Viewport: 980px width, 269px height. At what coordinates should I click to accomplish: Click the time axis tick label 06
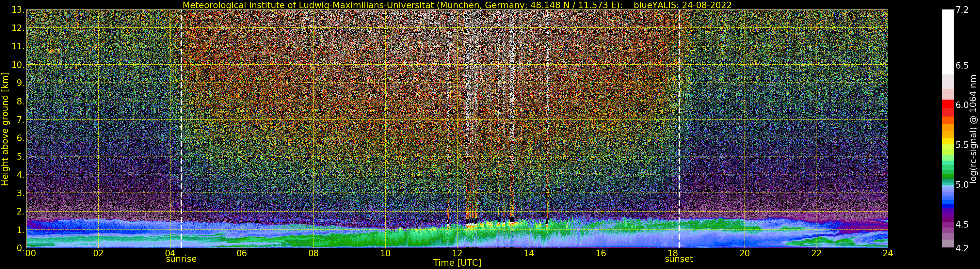(x=242, y=253)
